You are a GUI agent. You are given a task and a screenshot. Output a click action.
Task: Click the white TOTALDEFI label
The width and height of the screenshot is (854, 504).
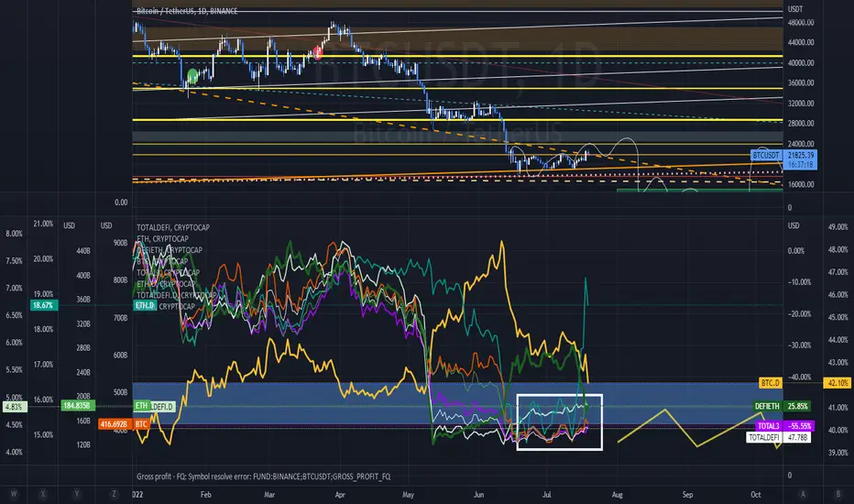point(764,437)
